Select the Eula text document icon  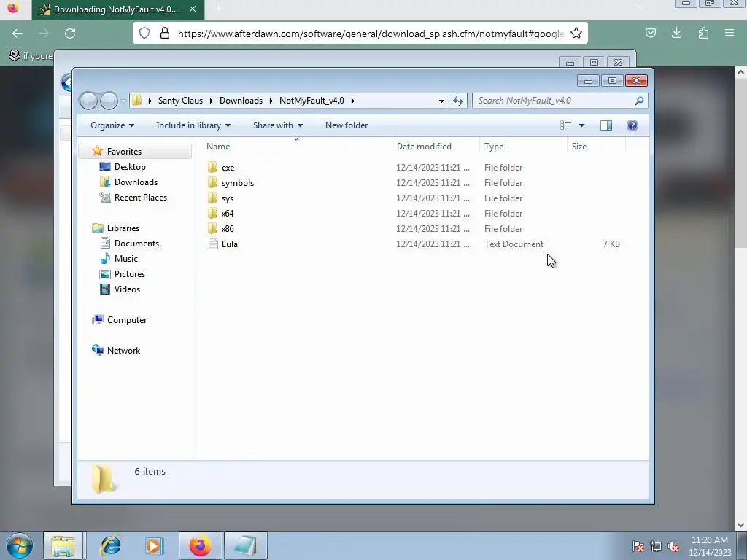(213, 244)
